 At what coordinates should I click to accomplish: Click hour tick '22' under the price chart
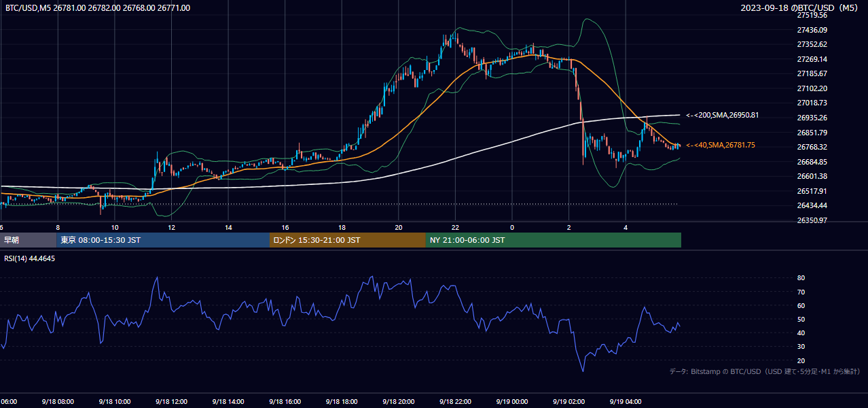[455, 227]
